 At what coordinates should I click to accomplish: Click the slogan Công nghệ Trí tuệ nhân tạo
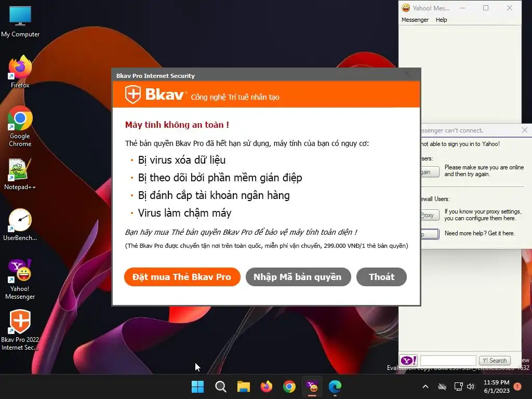235,97
